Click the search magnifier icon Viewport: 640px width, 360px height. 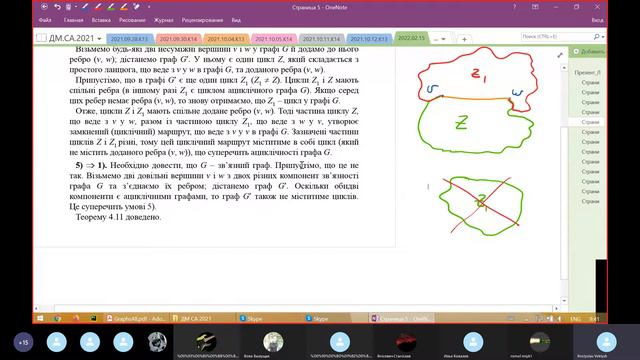[x=596, y=37]
